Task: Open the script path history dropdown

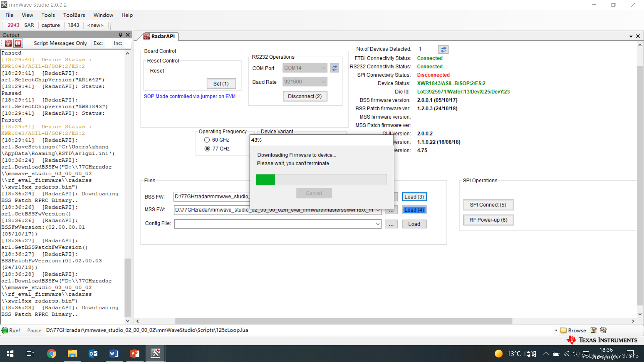Action: tap(556, 330)
